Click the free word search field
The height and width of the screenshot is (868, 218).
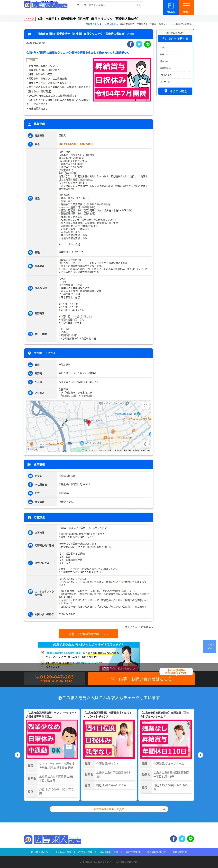click(105, 5)
